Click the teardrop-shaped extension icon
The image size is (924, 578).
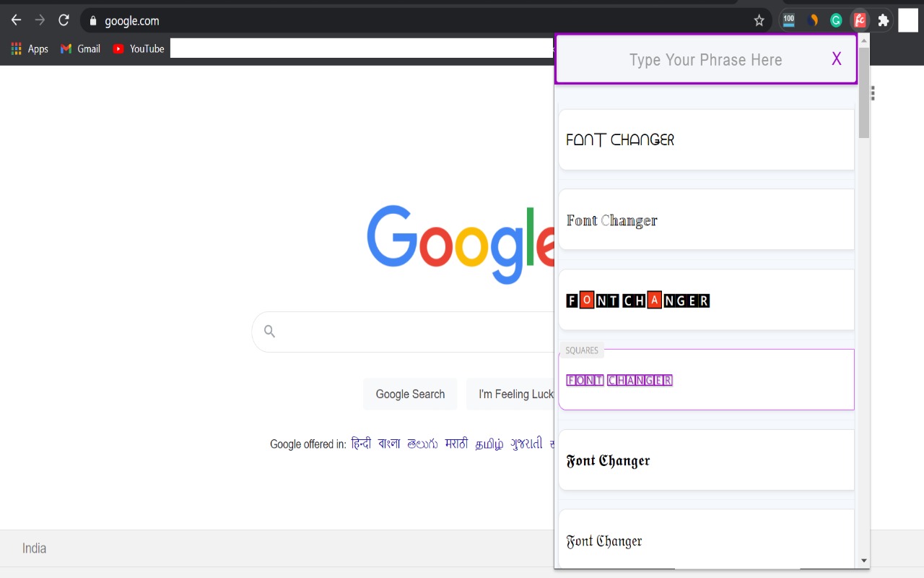(813, 20)
